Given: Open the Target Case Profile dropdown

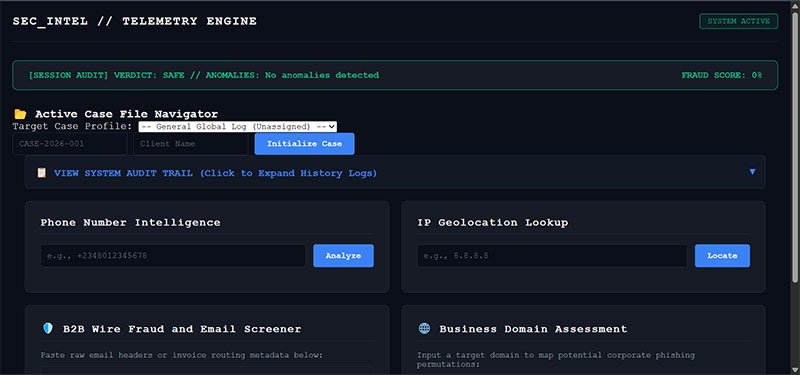Looking at the screenshot, I should (x=238, y=127).
